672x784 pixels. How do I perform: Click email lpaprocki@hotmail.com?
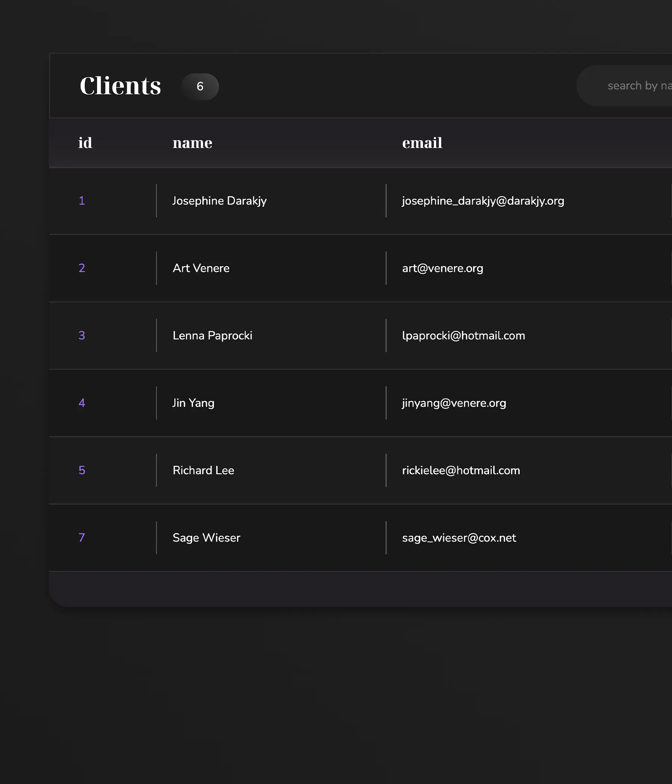[x=464, y=336]
